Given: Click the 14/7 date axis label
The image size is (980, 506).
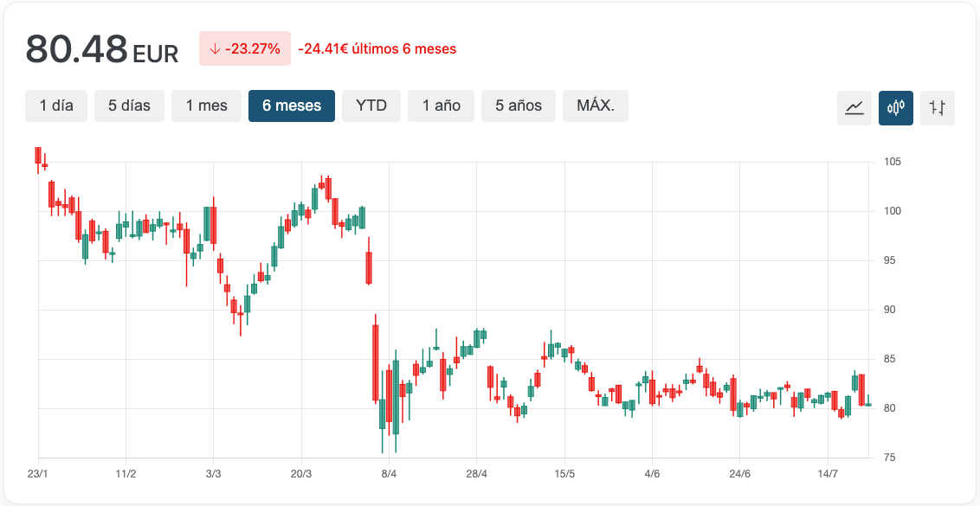Looking at the screenshot, I should (x=828, y=474).
